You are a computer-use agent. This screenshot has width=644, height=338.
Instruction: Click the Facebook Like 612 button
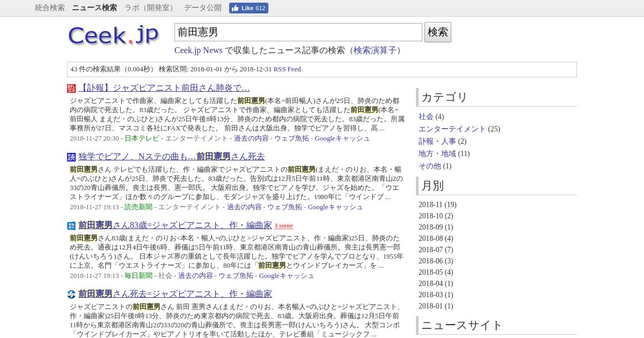coord(248,8)
